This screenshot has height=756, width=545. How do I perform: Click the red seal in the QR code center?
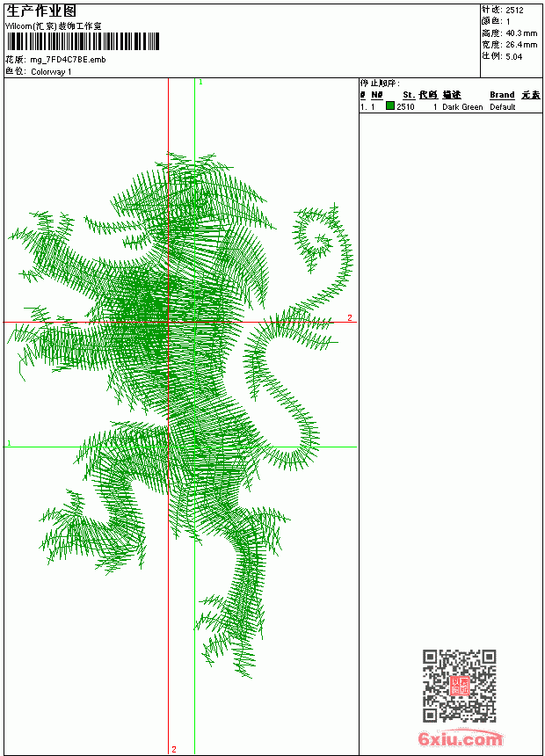click(460, 686)
